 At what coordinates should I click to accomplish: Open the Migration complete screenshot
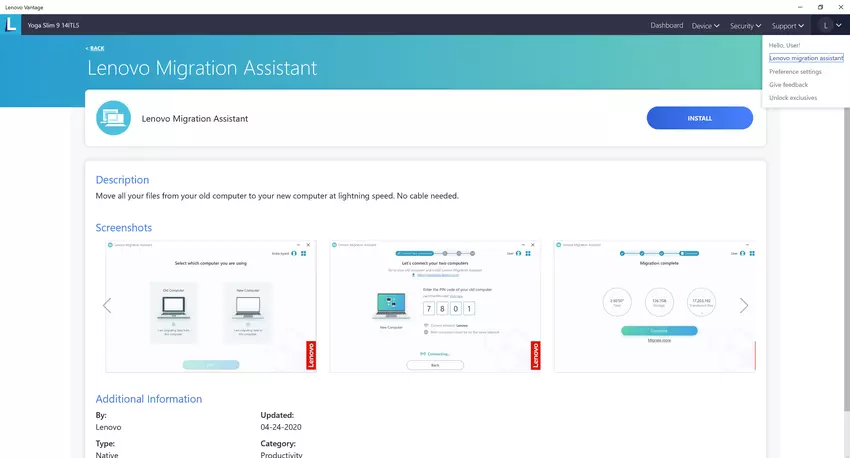(655, 306)
